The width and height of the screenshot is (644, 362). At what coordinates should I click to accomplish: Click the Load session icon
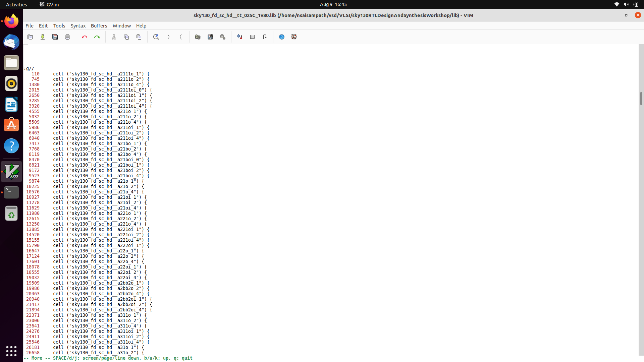(x=198, y=37)
